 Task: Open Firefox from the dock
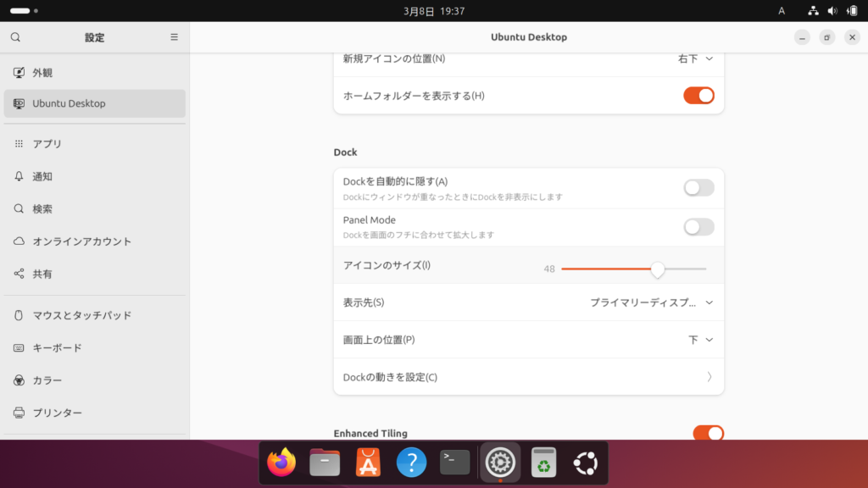tap(281, 463)
